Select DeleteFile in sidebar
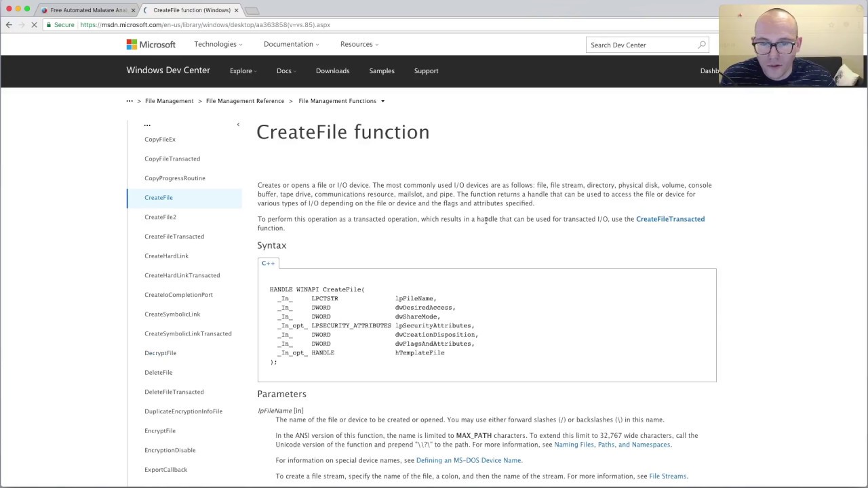Screen dimensions: 868x488 (x=158, y=373)
